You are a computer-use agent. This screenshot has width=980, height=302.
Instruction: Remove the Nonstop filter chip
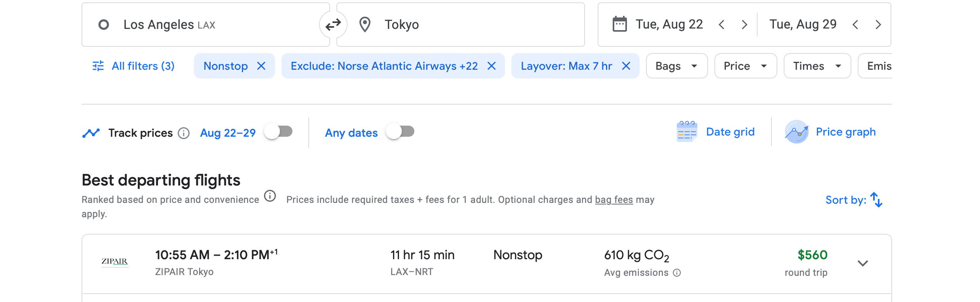point(261,66)
